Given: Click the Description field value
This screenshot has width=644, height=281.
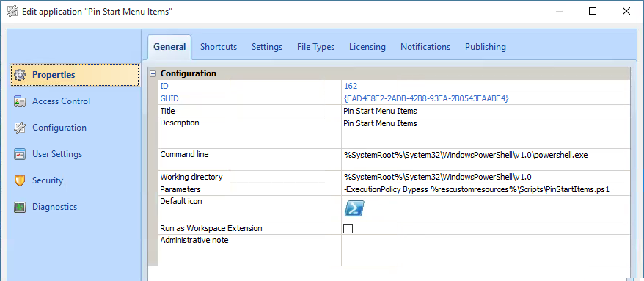Looking at the screenshot, I should [x=486, y=133].
